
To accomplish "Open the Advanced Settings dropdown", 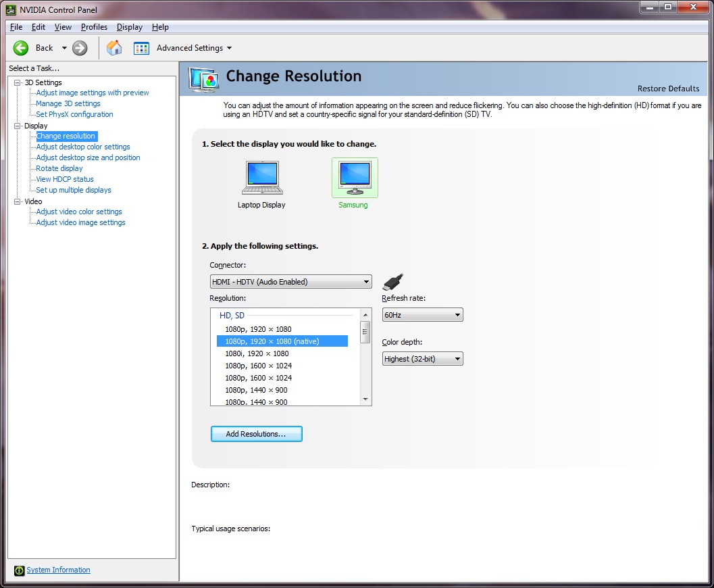I will pyautogui.click(x=229, y=48).
